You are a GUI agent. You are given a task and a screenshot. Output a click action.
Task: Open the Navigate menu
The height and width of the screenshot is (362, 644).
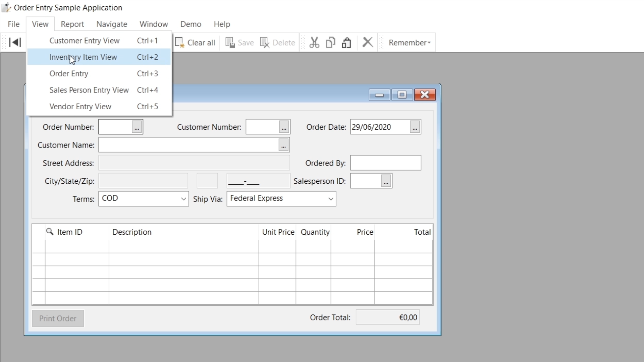pos(112,24)
